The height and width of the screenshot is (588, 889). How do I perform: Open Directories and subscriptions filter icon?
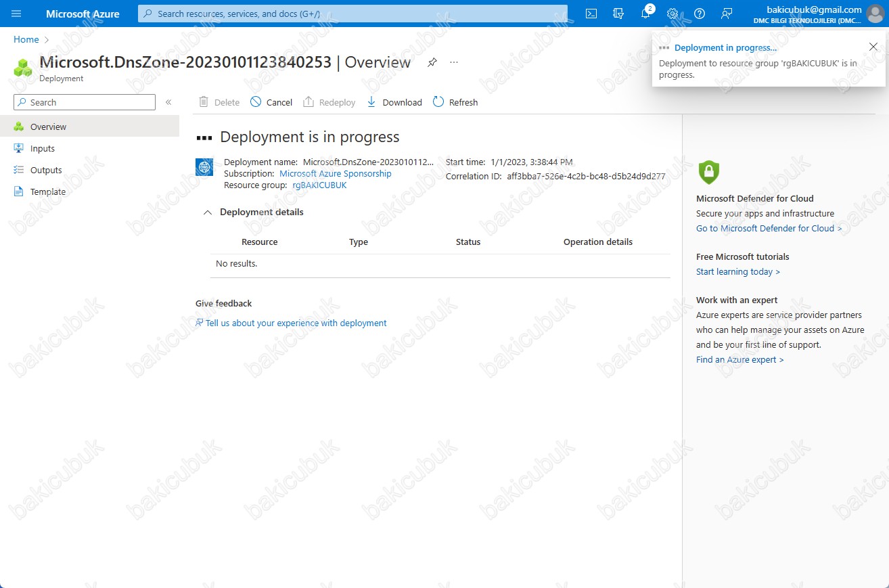point(618,14)
